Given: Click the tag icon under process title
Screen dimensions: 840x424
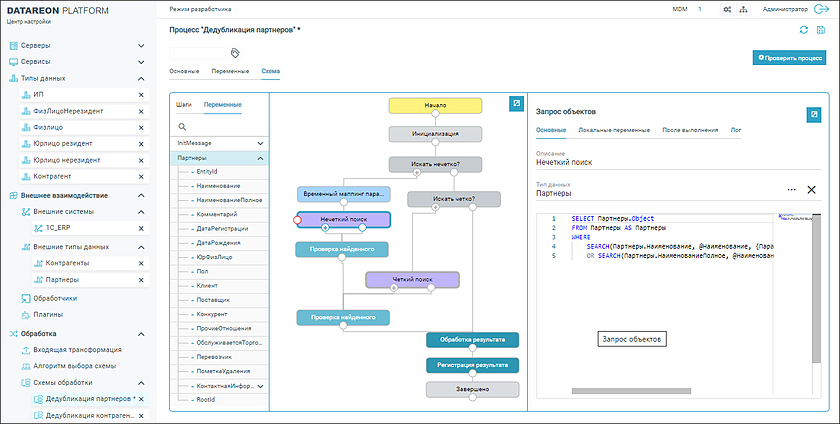Looking at the screenshot, I should point(236,51).
